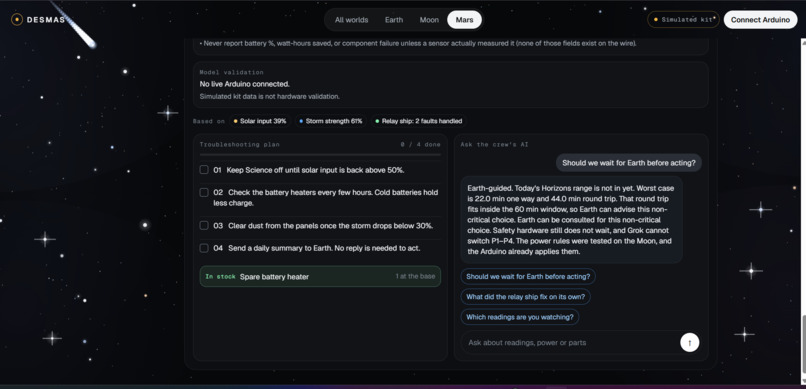Check step 02 battery heaters
The height and width of the screenshot is (389, 806).
(204, 192)
